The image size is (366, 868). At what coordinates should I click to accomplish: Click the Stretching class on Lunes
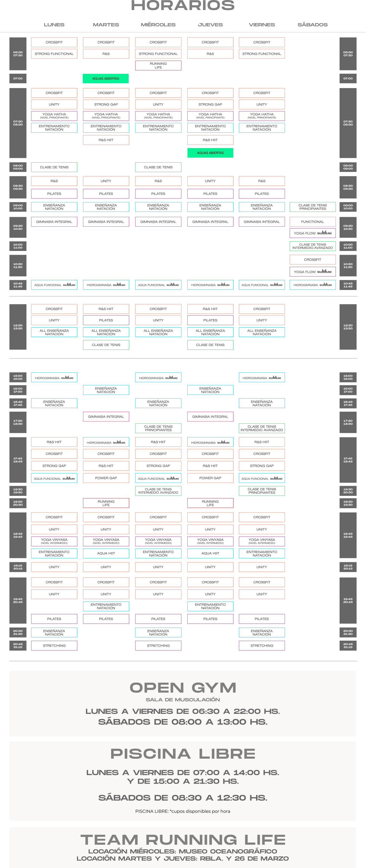click(54, 646)
